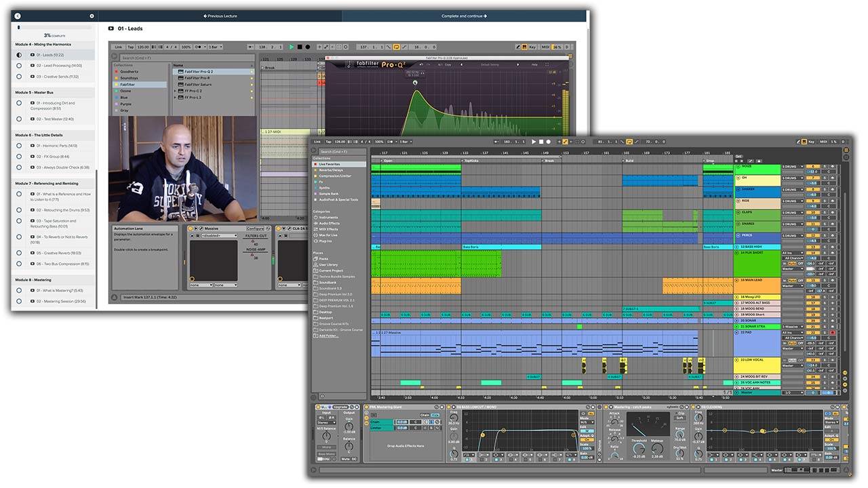Click the back arrow icon in course sidebar header

coord(18,16)
